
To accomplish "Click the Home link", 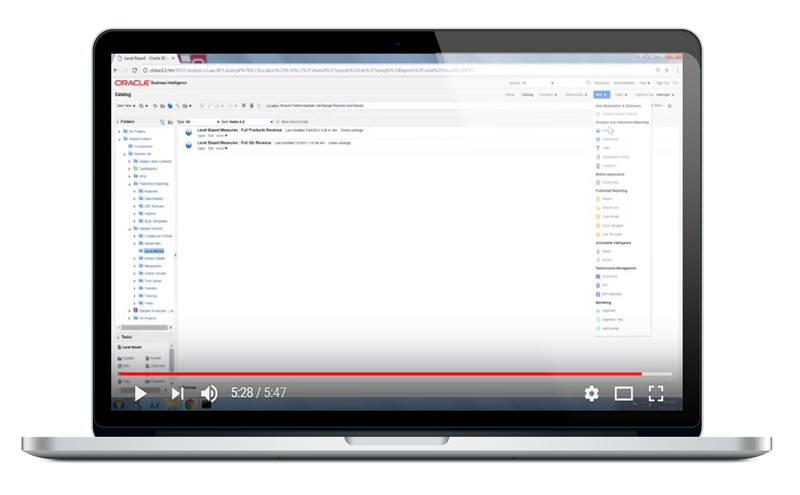I will point(509,94).
